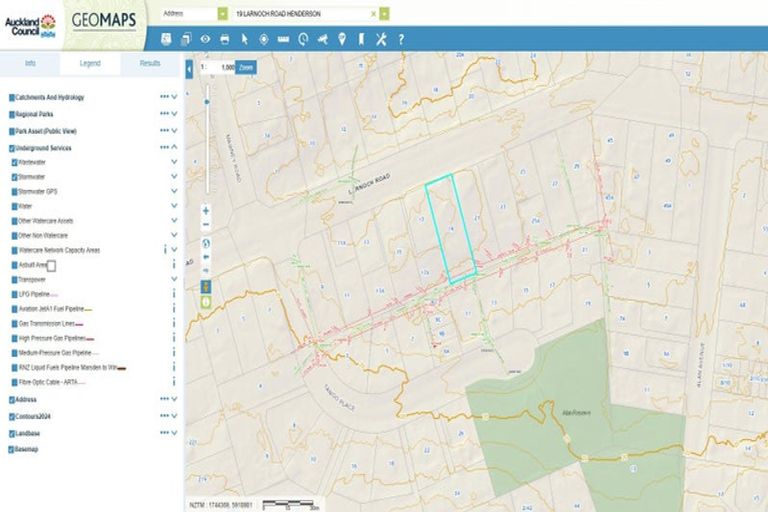Clear the address search with X
Image resolution: width=768 pixels, height=512 pixels.
point(373,14)
